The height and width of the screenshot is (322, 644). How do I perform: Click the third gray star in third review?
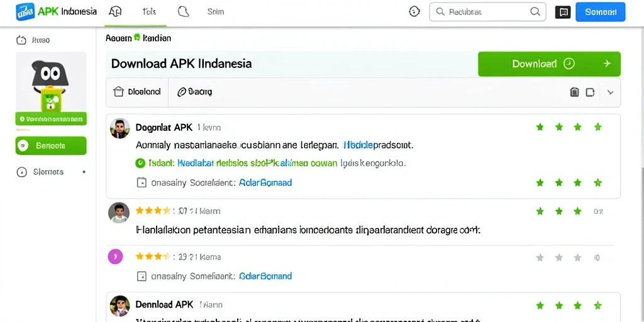pos(577,257)
